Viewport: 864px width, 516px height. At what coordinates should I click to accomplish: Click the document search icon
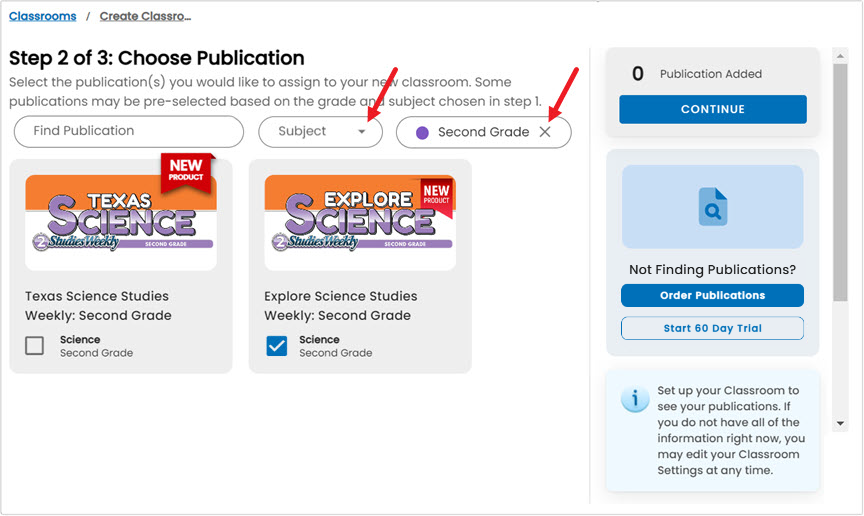pos(713,207)
